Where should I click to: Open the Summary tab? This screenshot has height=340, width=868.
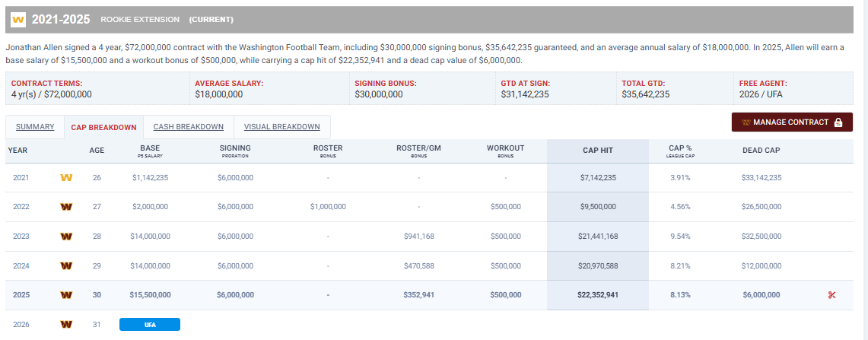(35, 127)
